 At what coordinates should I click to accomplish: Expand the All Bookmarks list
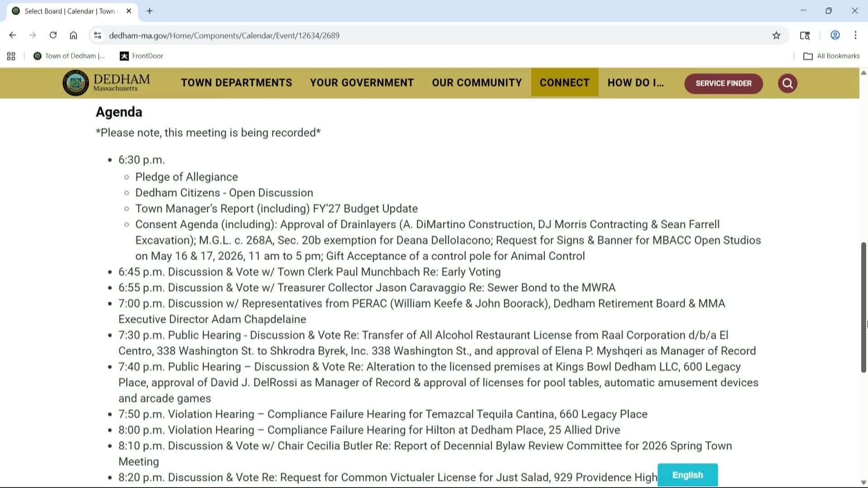click(832, 56)
